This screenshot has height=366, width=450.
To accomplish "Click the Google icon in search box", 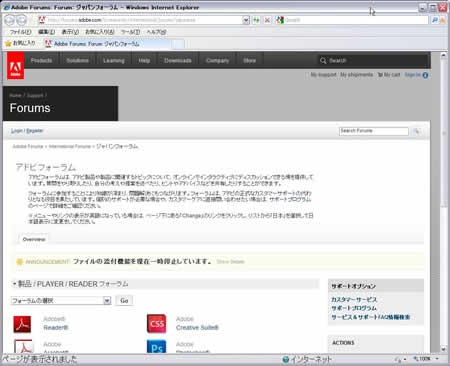I will point(280,20).
